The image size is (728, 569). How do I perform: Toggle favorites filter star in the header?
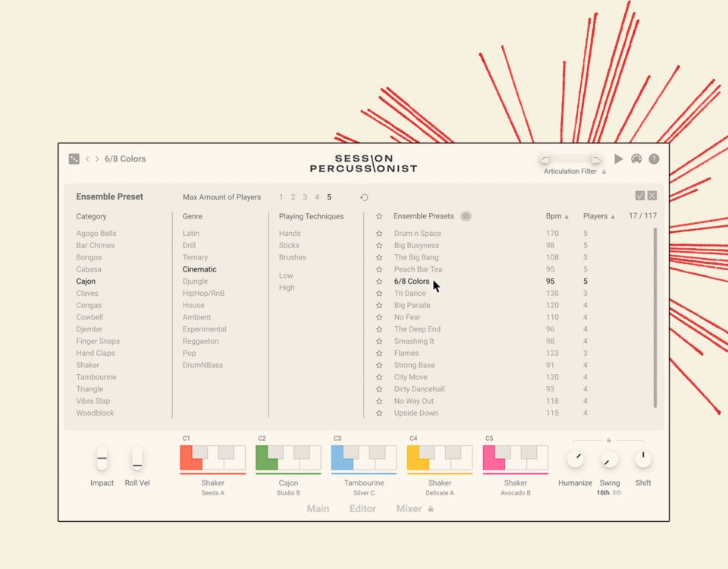pos(379,216)
